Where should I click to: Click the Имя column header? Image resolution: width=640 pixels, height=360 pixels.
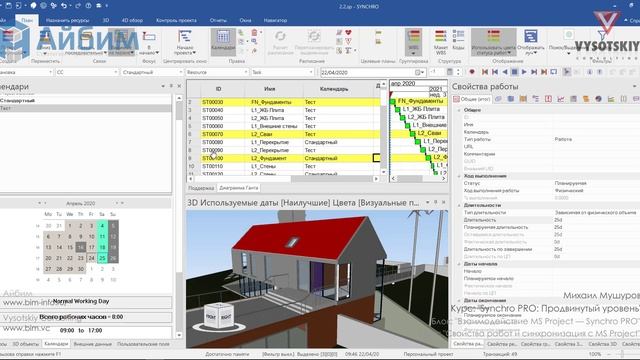coord(270,89)
